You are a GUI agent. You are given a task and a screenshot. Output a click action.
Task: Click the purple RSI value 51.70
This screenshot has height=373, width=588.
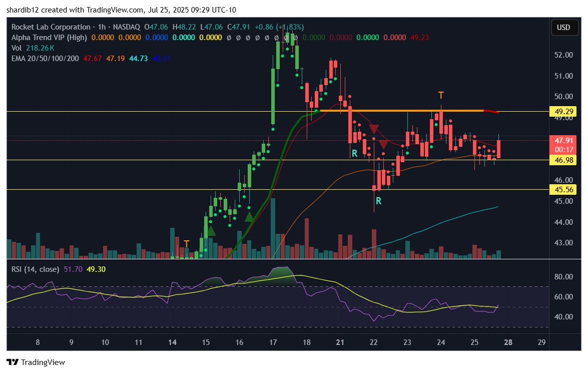(x=73, y=269)
